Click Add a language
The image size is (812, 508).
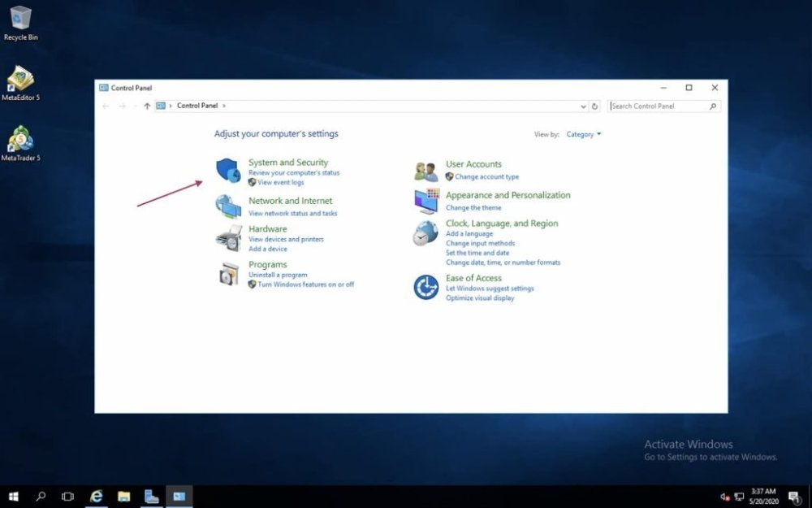click(469, 234)
